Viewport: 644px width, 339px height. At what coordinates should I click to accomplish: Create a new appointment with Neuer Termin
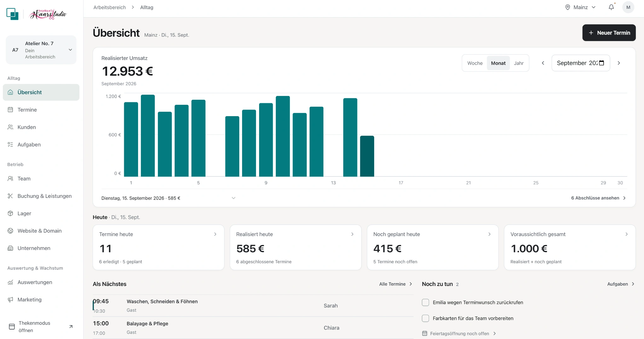tap(609, 33)
